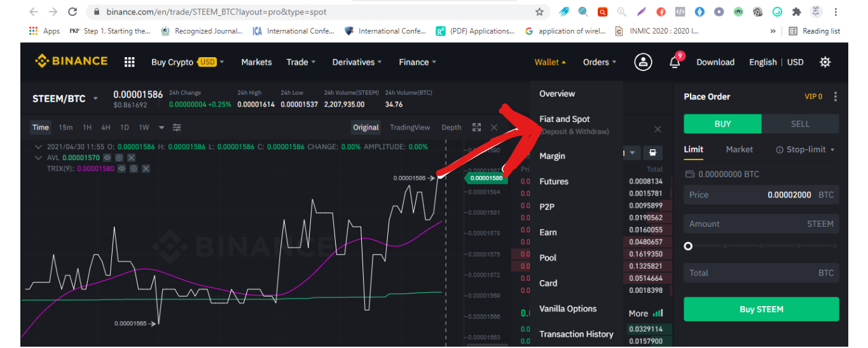The height and width of the screenshot is (348, 868).
Task: Close the chart panel
Action: pos(494,127)
